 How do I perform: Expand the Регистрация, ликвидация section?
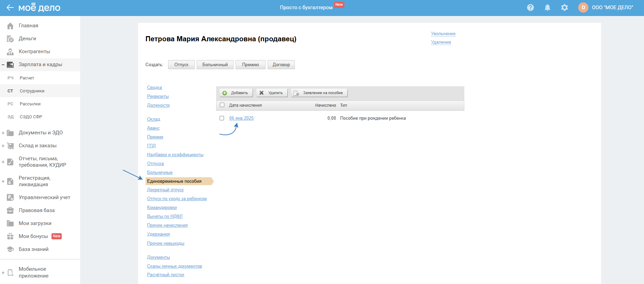3,181
